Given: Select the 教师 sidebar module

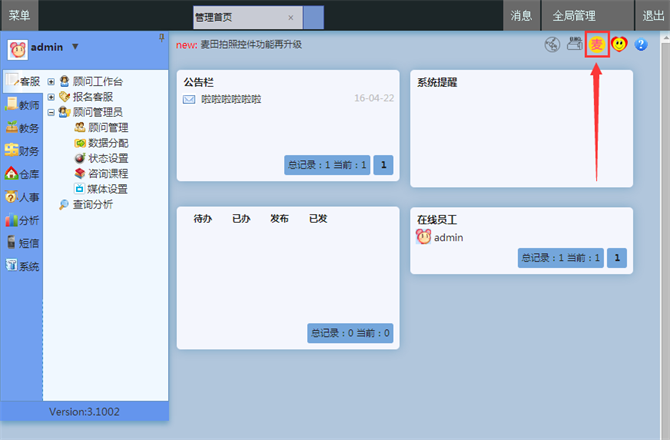Looking at the screenshot, I should point(23,105).
